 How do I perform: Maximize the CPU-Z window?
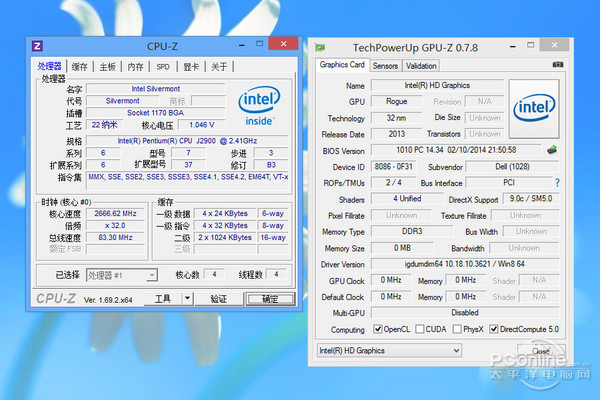(259, 44)
